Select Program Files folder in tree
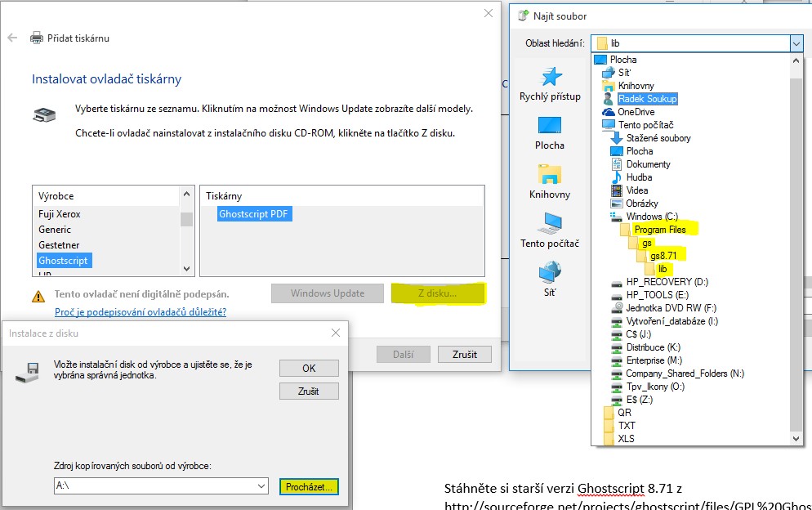 click(x=658, y=230)
